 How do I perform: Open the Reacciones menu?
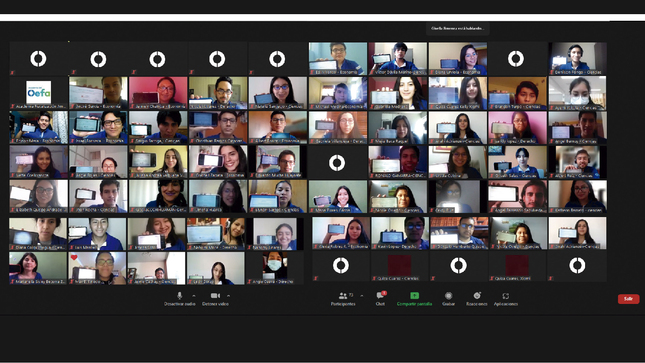477,296
